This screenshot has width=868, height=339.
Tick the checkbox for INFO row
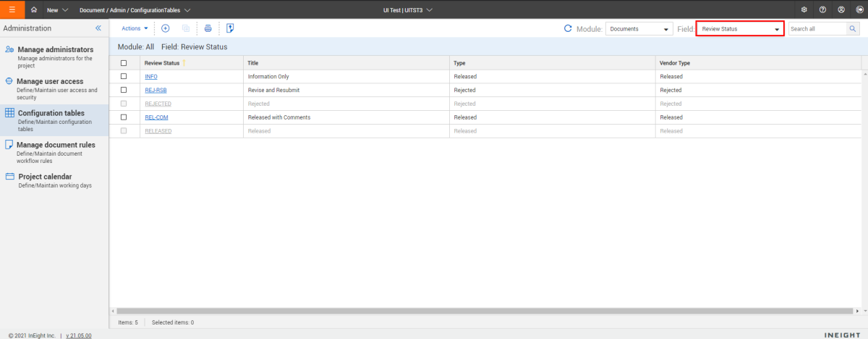tap(124, 76)
